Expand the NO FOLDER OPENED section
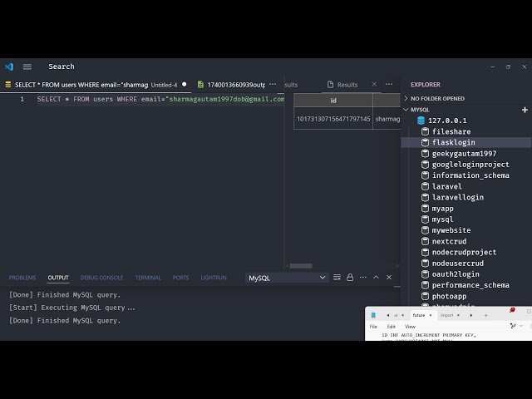This screenshot has height=399, width=532. 406,98
